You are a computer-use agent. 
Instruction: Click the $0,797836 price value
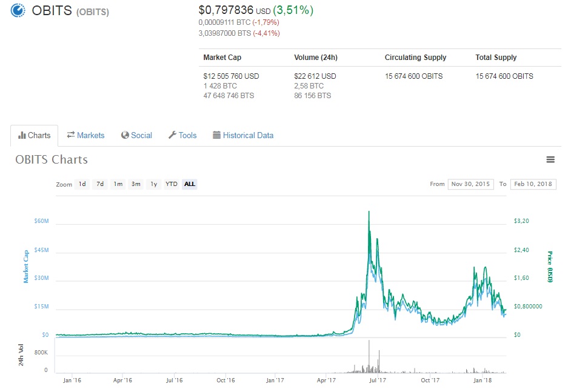pyautogui.click(x=226, y=10)
